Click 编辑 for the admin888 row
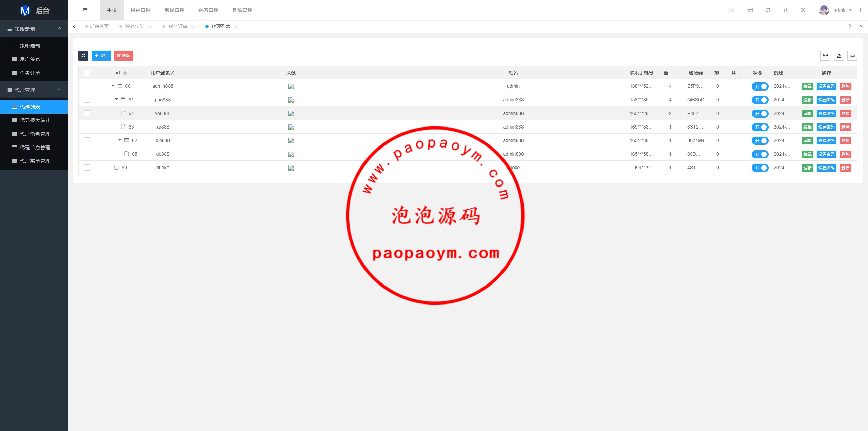This screenshot has height=431, width=868. [x=807, y=86]
